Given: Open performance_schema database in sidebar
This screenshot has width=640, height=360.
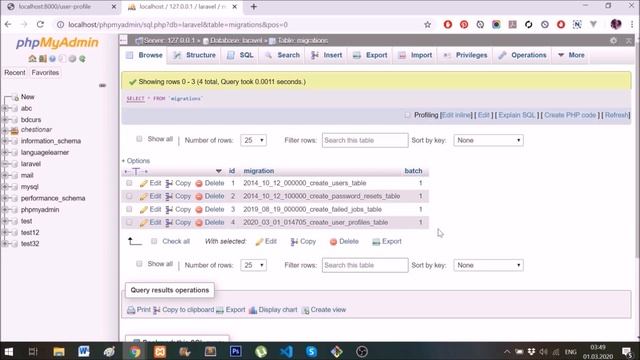Looking at the screenshot, I should coord(53,198).
